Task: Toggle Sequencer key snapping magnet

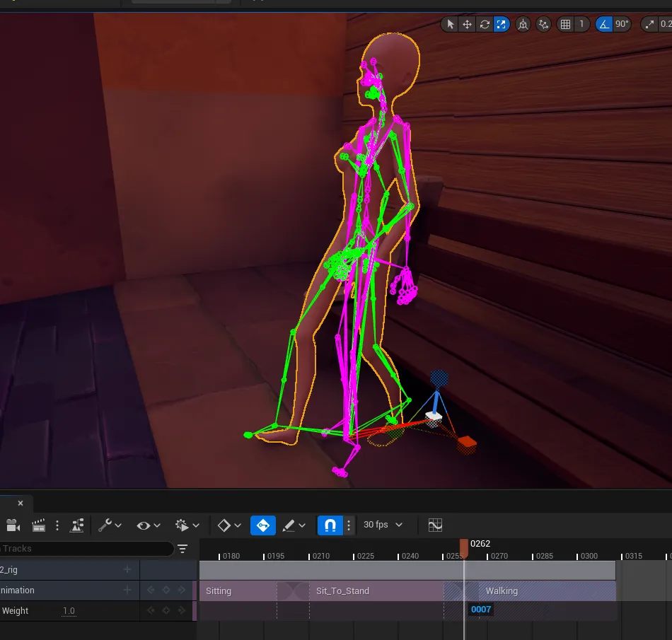Action: click(x=330, y=525)
